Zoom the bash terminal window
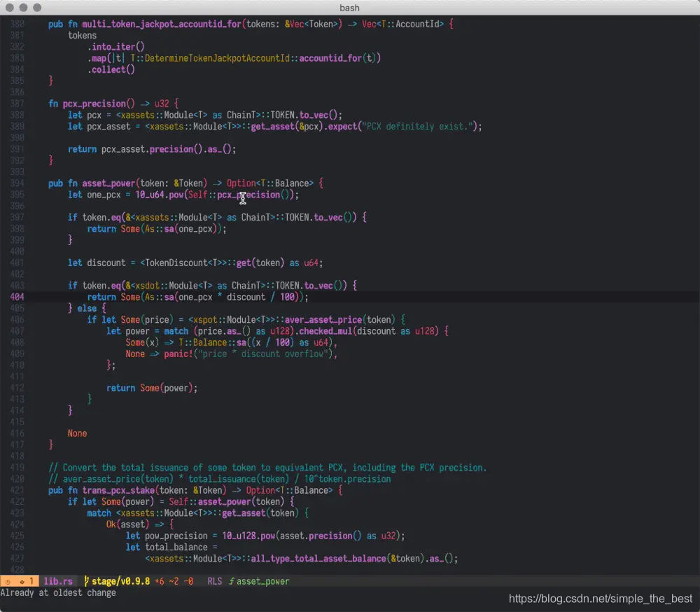 tap(37, 8)
